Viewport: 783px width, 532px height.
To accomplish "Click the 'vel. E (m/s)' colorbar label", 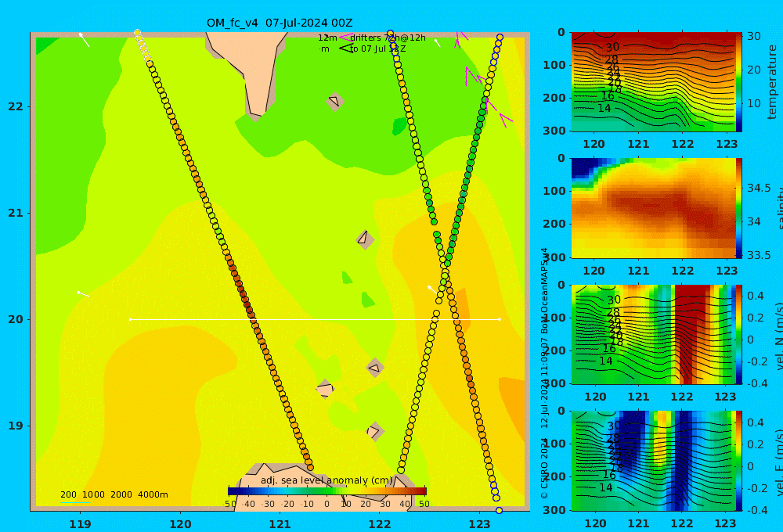I will 779,462.
